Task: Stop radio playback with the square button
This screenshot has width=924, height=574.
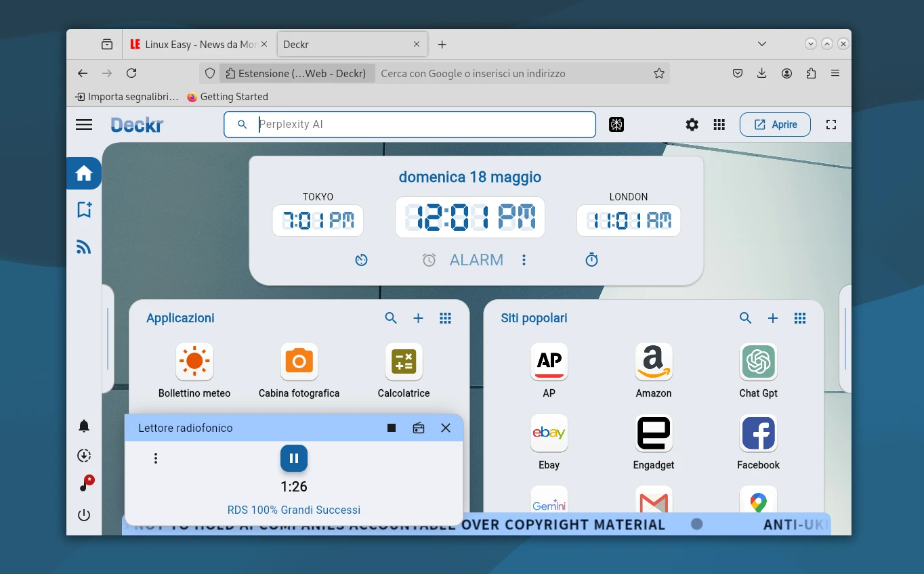Action: [x=392, y=428]
